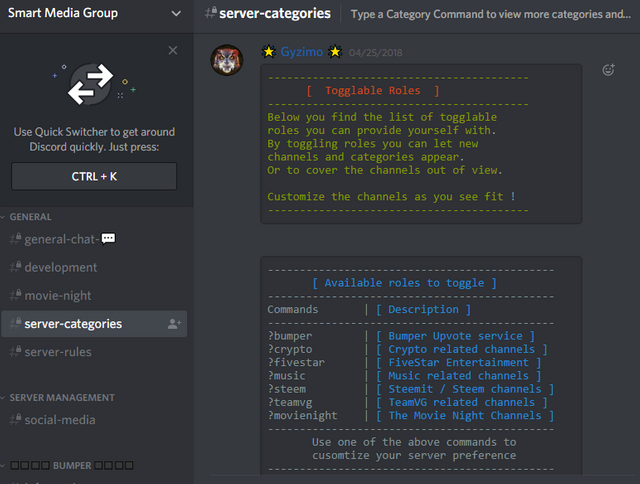
Task: Collapse the BUMPER category
Action: pos(70,466)
